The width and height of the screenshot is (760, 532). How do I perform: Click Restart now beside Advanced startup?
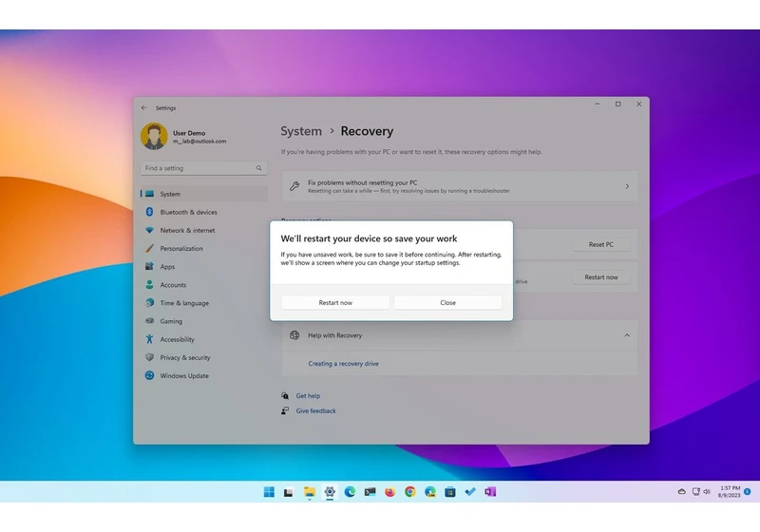601,277
